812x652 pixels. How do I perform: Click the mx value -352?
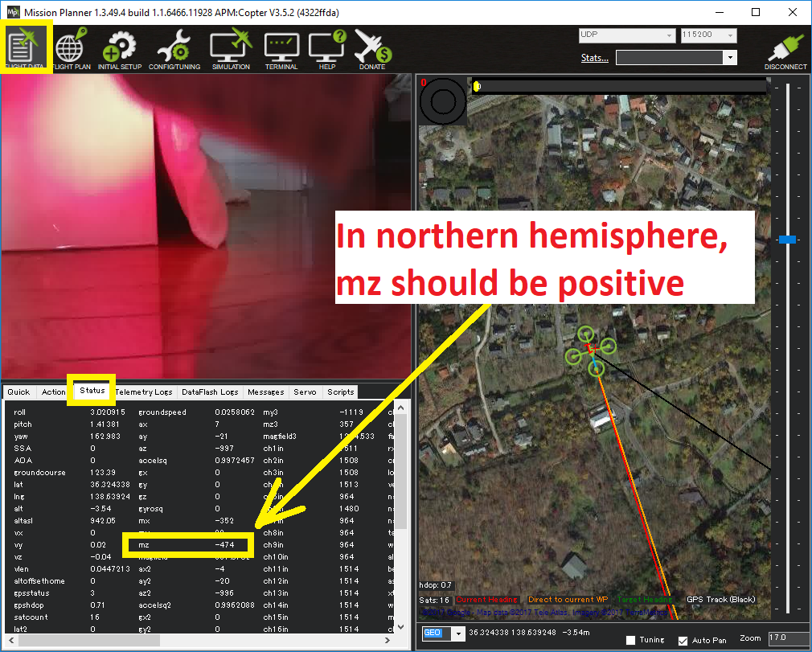pyautogui.click(x=225, y=521)
